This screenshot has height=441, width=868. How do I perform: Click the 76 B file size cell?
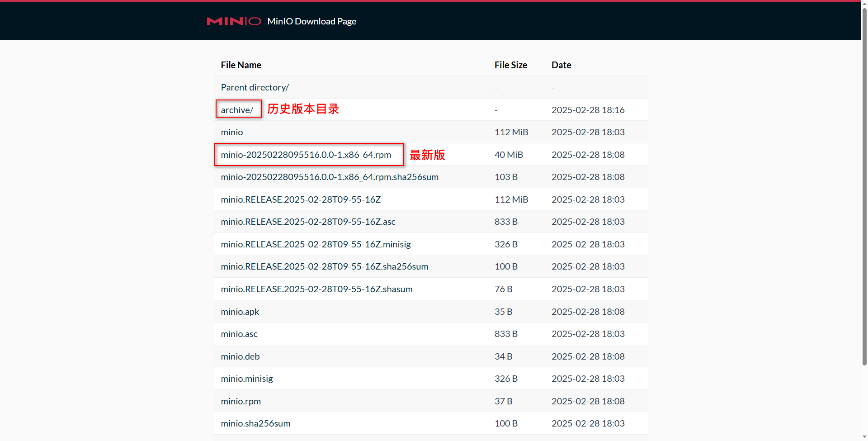[504, 289]
